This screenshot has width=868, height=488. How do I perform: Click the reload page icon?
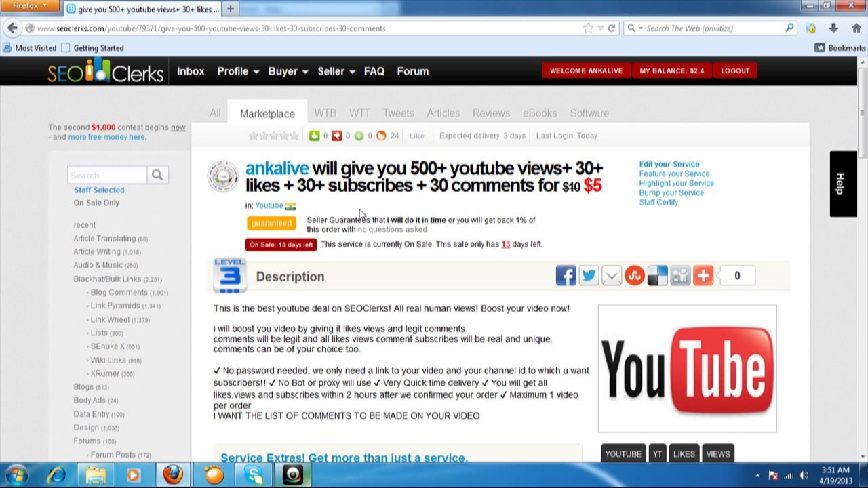(x=611, y=28)
